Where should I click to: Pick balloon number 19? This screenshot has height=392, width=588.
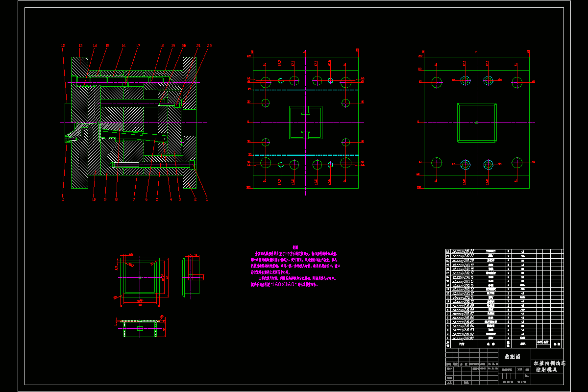pos(173,46)
